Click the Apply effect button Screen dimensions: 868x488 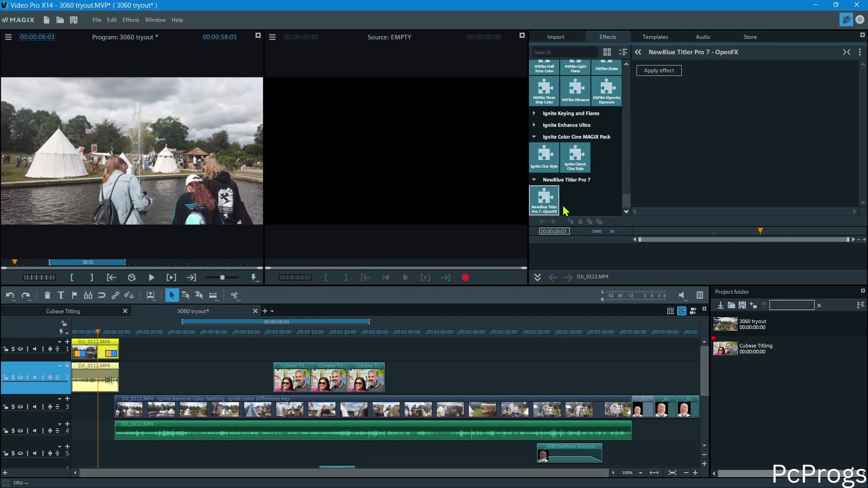click(x=659, y=70)
